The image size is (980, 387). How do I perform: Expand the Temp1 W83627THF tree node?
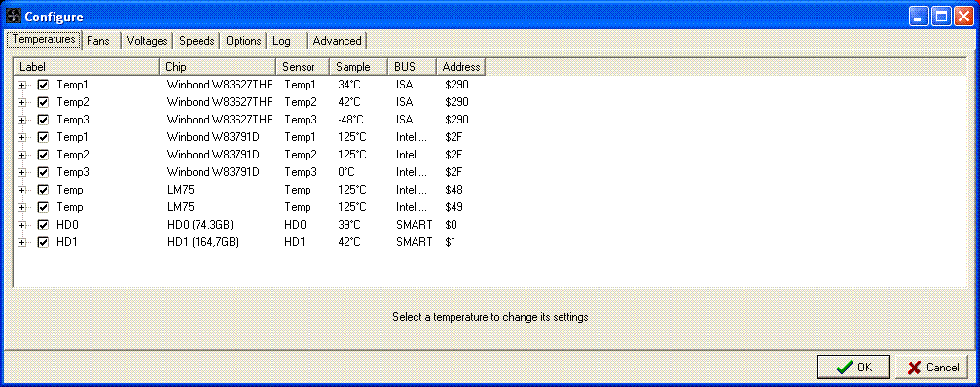click(x=21, y=85)
